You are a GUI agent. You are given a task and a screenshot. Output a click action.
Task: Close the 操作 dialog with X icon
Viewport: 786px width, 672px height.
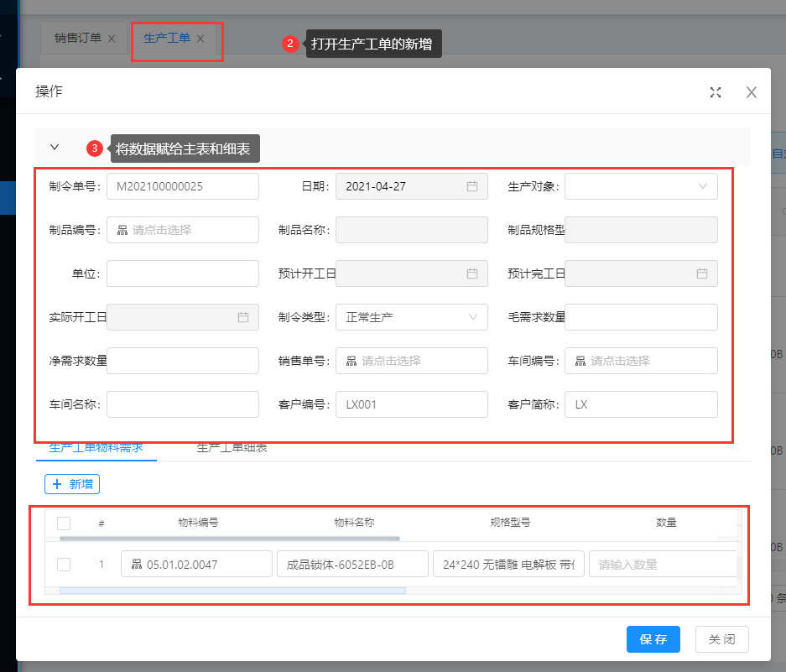pyautogui.click(x=751, y=92)
